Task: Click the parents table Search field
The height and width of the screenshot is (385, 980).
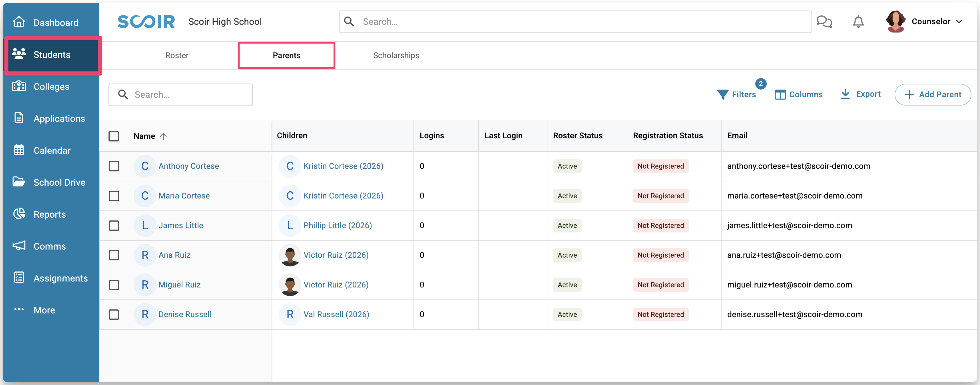Action: [190, 95]
